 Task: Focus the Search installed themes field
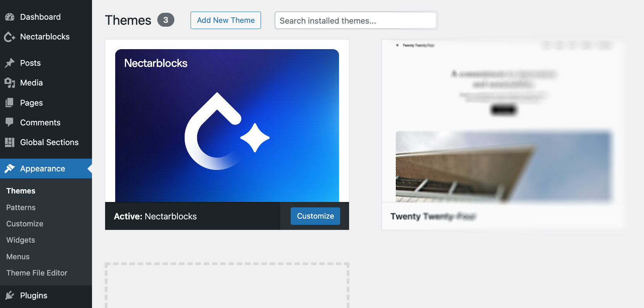356,21
